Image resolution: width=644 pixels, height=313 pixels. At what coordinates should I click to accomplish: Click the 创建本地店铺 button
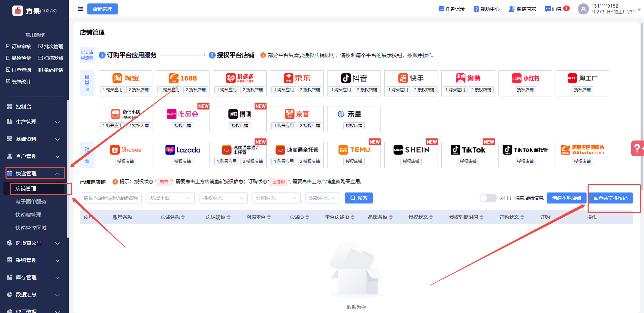(567, 198)
